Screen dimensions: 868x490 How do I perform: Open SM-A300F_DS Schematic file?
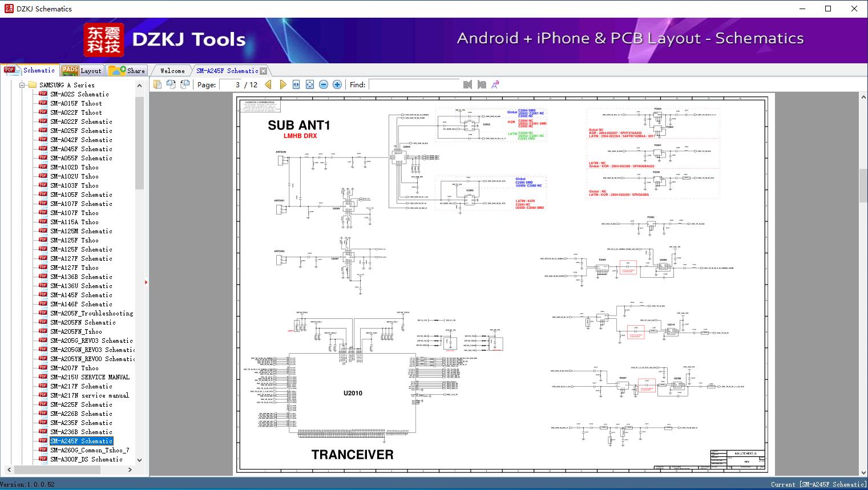(x=86, y=459)
